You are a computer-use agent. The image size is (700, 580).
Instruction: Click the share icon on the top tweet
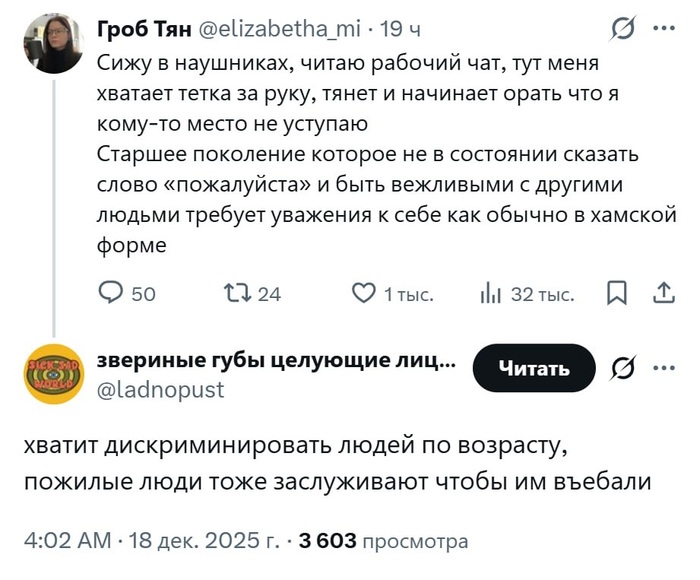click(x=662, y=293)
